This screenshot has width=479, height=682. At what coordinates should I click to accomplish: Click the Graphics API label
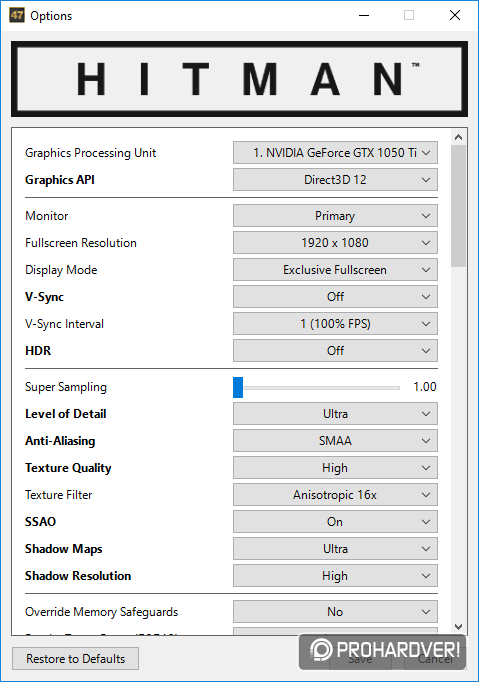coord(60,180)
